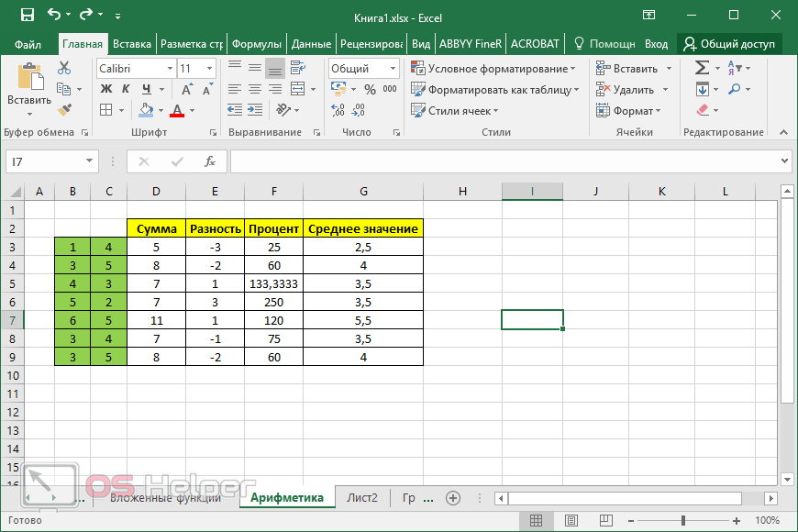Toggle italic formatting (К)

[125, 89]
